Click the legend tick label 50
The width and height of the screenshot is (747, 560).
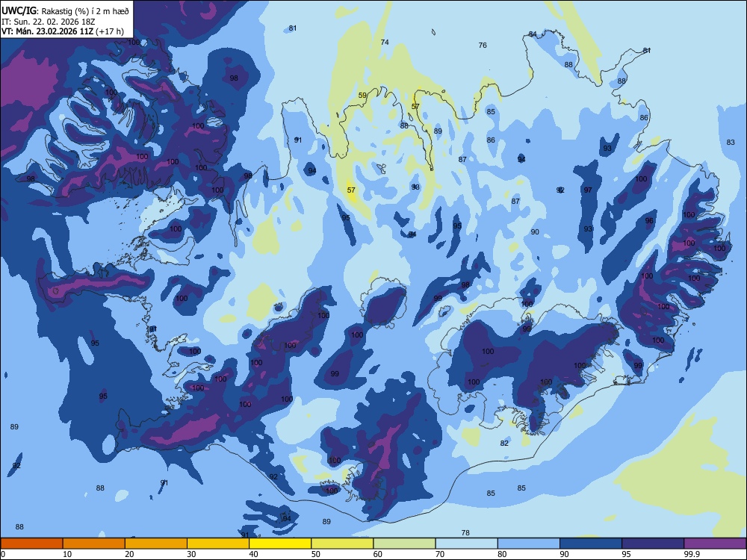click(315, 554)
